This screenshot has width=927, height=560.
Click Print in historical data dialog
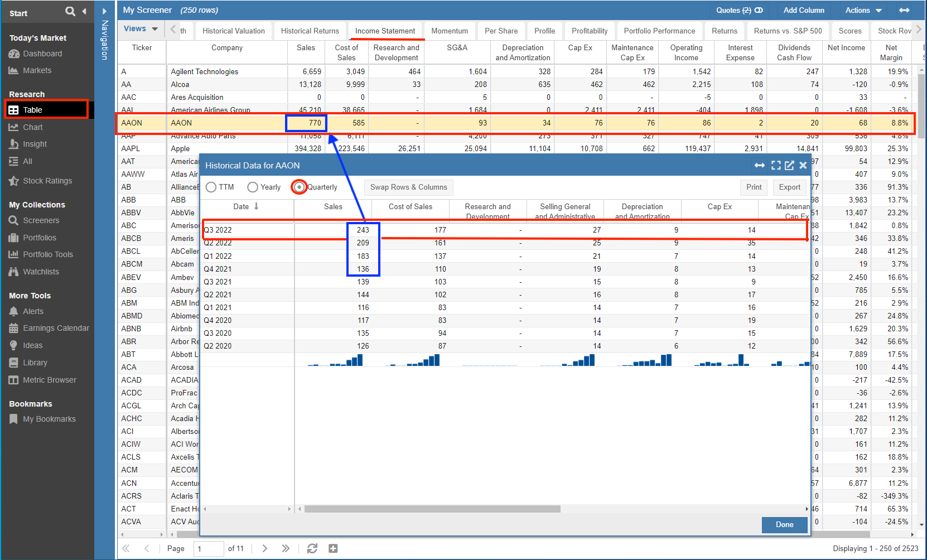[x=754, y=187]
